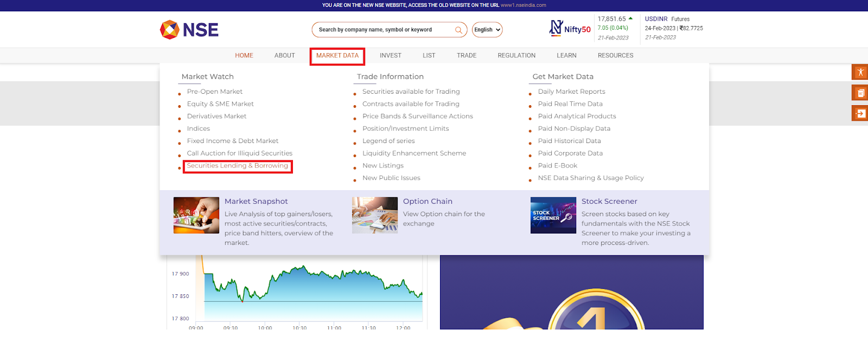Click the orange login arrow icon
This screenshot has width=868, height=356.
tap(860, 113)
